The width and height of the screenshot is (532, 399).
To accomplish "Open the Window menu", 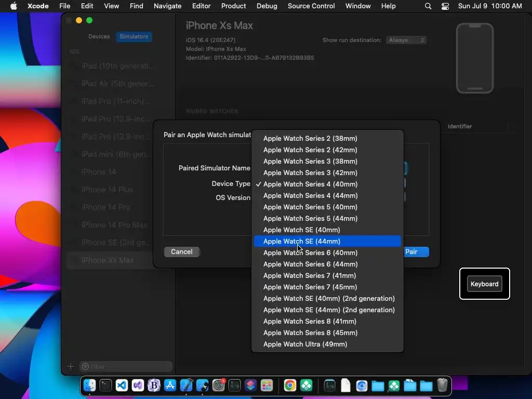I will tap(358, 6).
